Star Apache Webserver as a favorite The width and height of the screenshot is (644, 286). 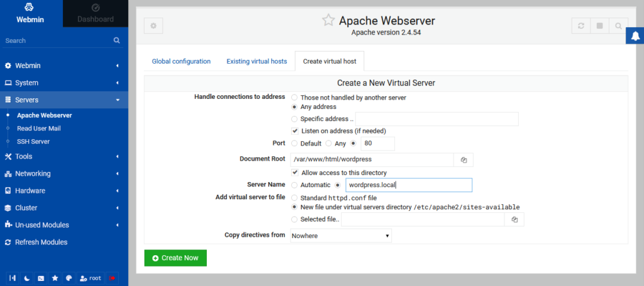tap(328, 20)
